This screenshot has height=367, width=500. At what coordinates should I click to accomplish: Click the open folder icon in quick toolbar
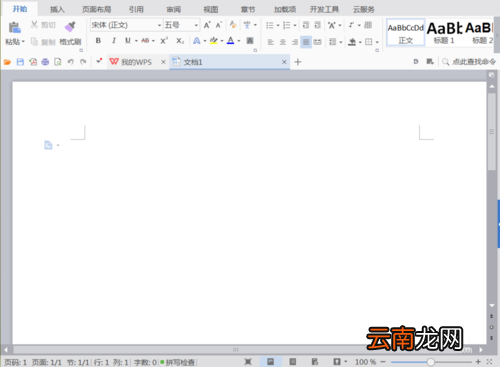click(x=7, y=62)
